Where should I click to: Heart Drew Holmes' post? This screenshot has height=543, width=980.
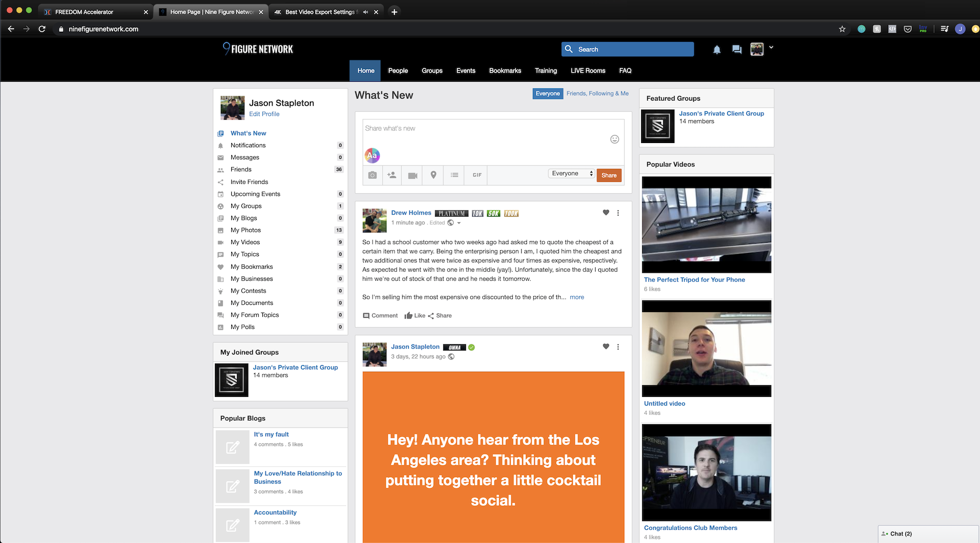tap(606, 213)
